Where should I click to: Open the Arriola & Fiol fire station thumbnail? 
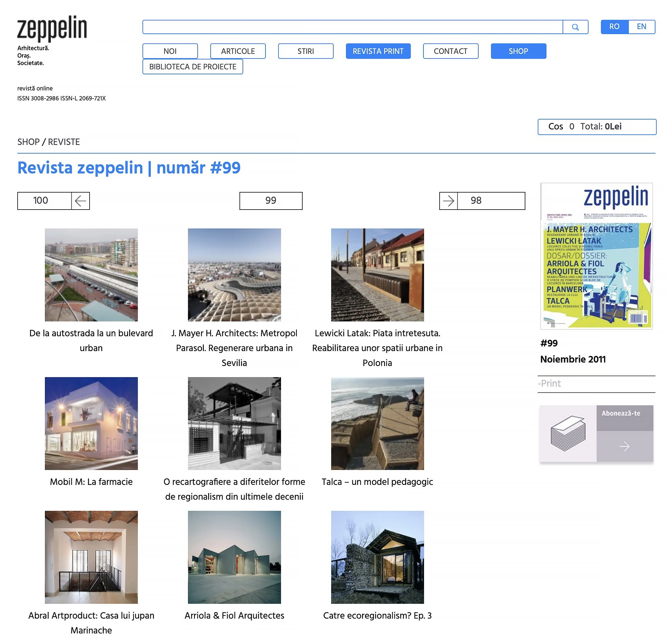(x=234, y=557)
